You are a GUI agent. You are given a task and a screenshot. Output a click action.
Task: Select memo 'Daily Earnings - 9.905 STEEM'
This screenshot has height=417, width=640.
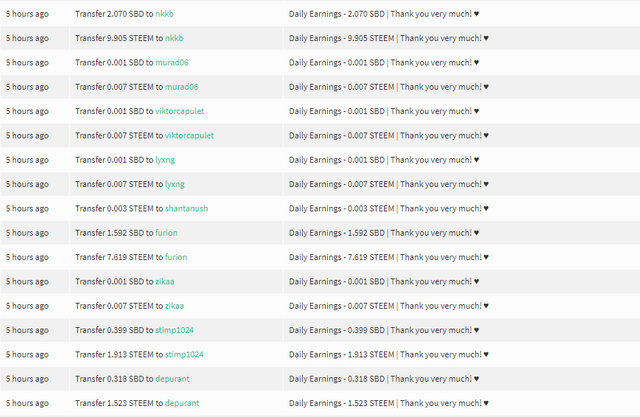(x=342, y=38)
